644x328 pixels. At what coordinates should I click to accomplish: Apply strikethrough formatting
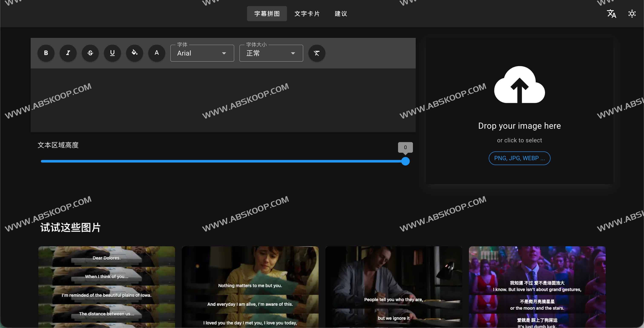(90, 53)
